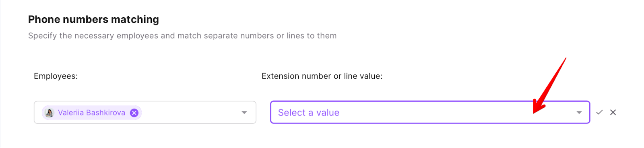Screen dimensions: 644x148
Task: Click the 'Extension number or line value:' label
Action: [322, 76]
